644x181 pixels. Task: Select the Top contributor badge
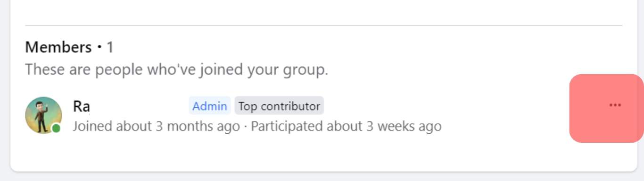279,106
